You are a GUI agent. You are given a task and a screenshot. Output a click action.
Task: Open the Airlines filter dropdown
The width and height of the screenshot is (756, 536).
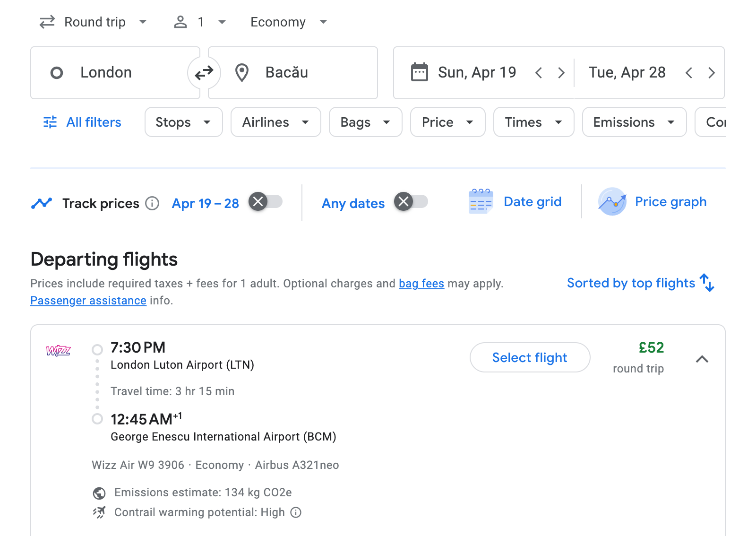pos(275,122)
